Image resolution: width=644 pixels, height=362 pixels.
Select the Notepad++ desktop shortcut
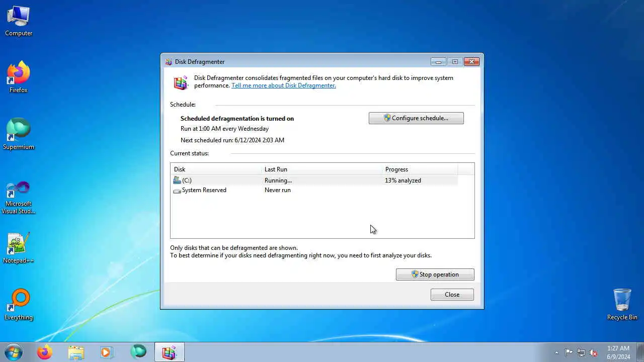pyautogui.click(x=19, y=248)
